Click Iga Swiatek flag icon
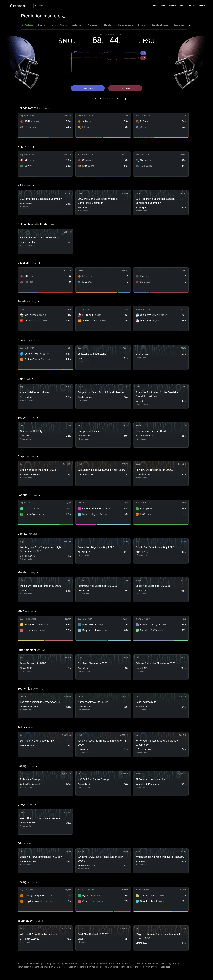Viewport: 213px width, 980px height. [22, 315]
